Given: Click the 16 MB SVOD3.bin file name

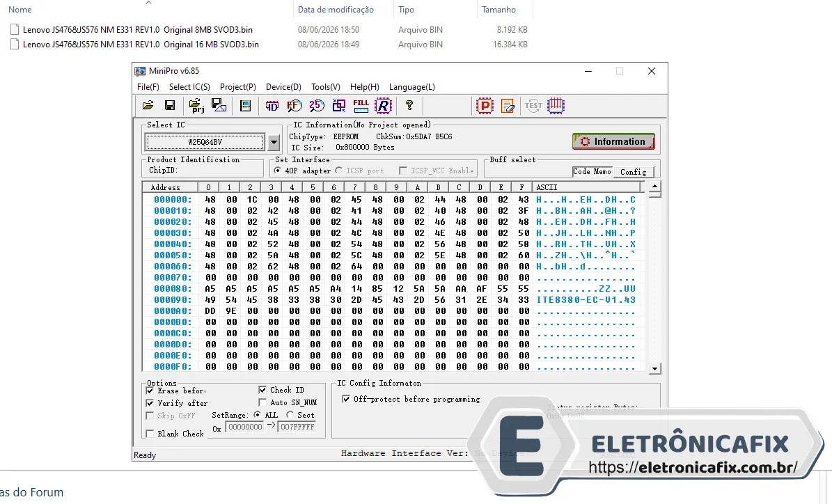Looking at the screenshot, I should 141,45.
